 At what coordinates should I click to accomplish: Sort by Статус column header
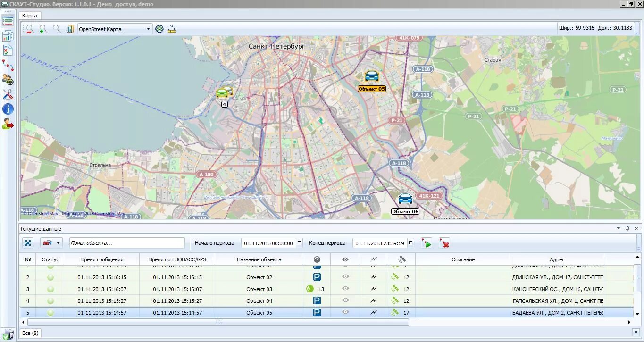click(x=50, y=259)
